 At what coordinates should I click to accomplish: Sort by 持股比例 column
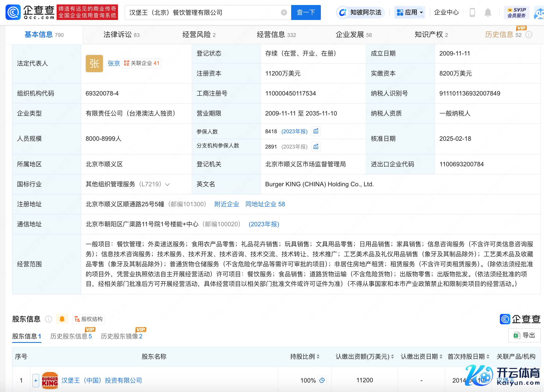tap(318, 356)
